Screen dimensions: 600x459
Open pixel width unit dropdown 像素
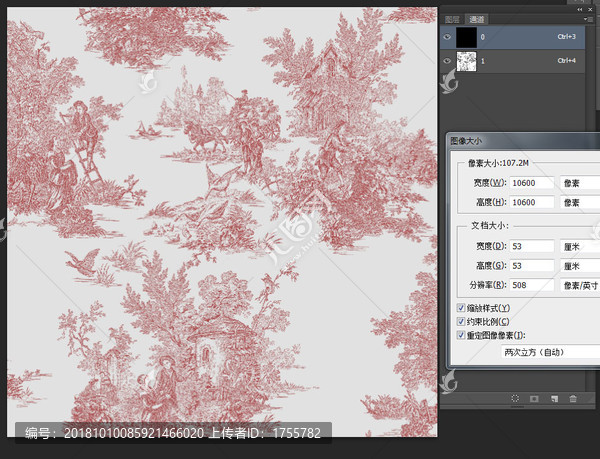(x=580, y=183)
